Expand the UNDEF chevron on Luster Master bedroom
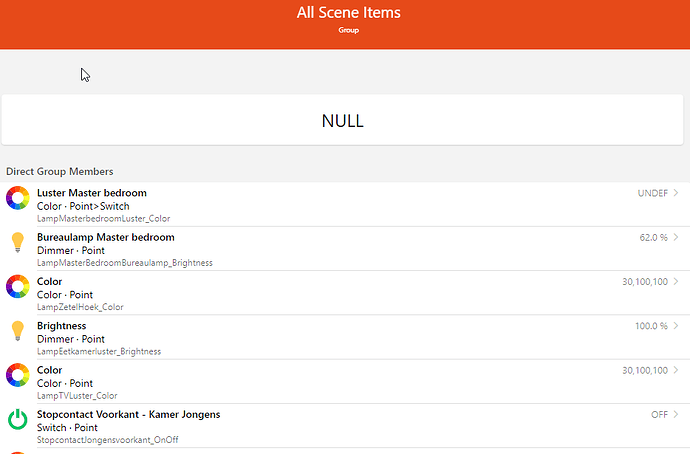Image resolution: width=690 pixels, height=454 pixels. click(676, 193)
